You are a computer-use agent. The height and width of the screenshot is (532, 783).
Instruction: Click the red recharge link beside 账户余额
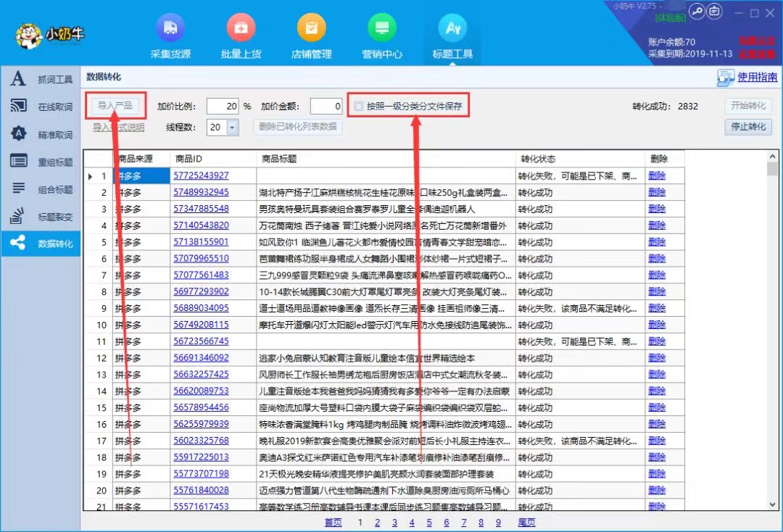click(756, 41)
